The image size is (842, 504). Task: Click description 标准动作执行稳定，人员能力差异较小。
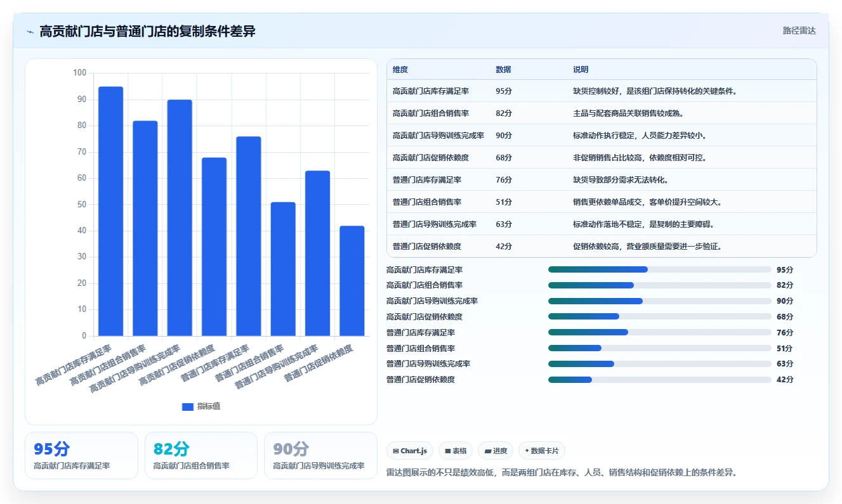pos(640,136)
